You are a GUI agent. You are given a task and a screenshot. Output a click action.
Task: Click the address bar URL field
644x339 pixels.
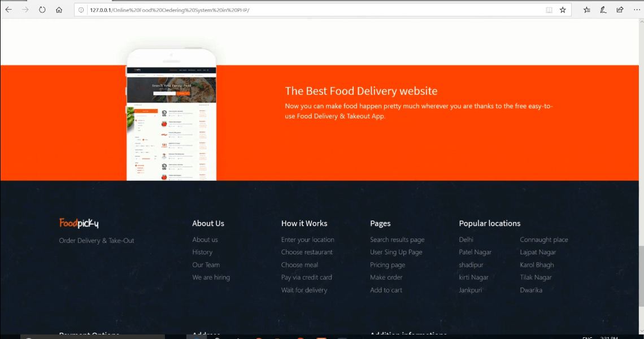click(x=311, y=10)
